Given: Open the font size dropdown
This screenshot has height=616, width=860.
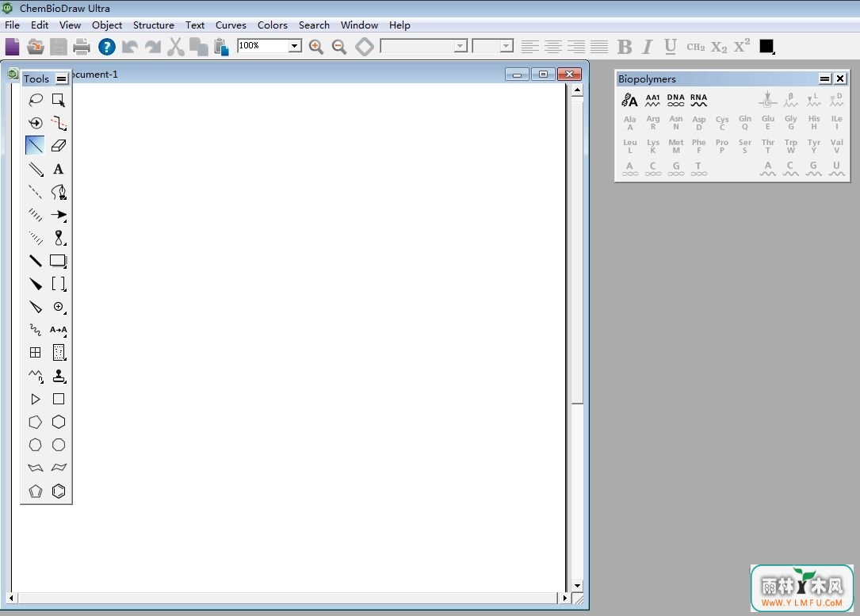Looking at the screenshot, I should 506,45.
